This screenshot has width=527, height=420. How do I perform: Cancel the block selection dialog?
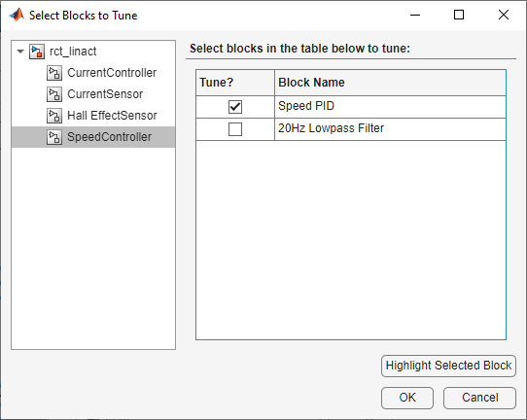(x=479, y=398)
